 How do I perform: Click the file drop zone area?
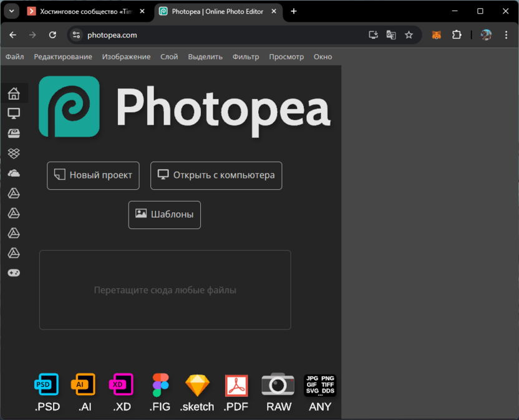coord(165,290)
